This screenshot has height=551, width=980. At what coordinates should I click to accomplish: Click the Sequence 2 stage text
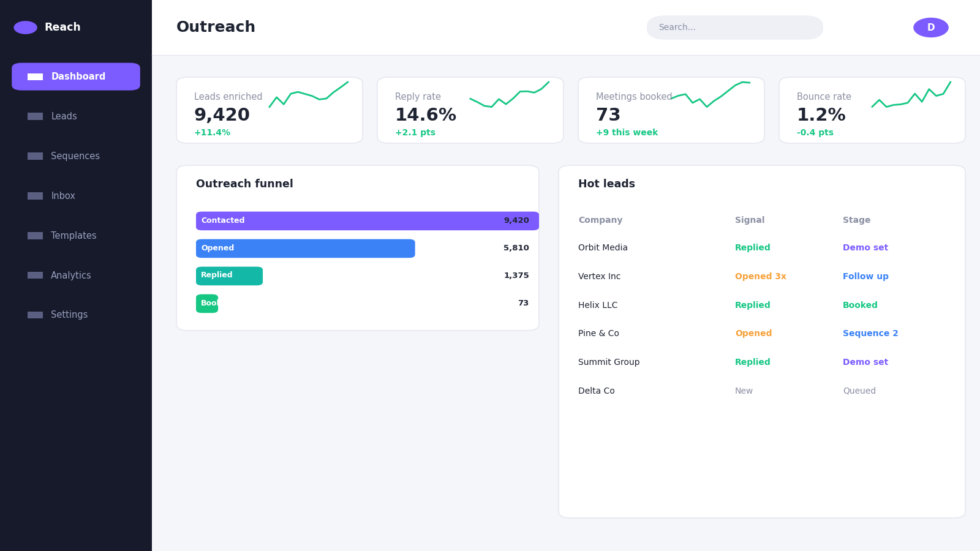870,333
